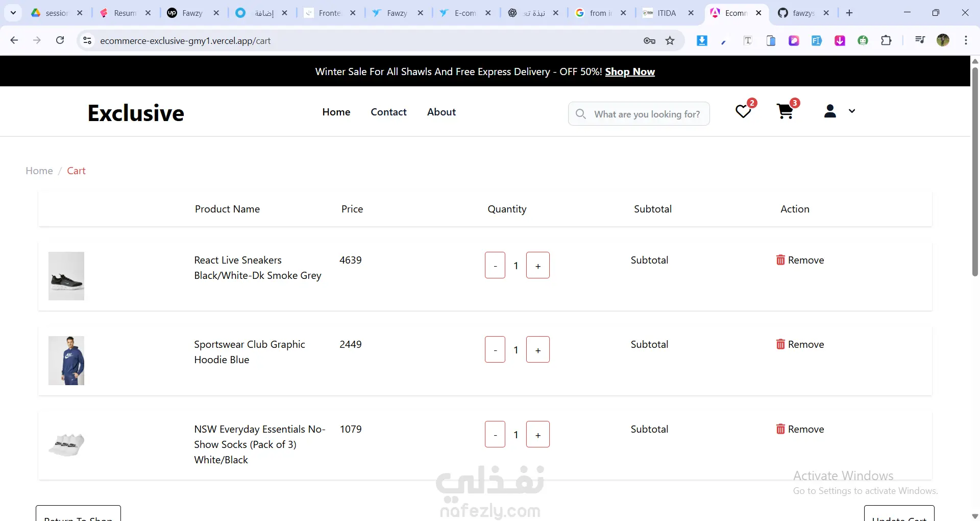Remove Sportswear Club Graphic Hoodie from cart

coord(800,344)
